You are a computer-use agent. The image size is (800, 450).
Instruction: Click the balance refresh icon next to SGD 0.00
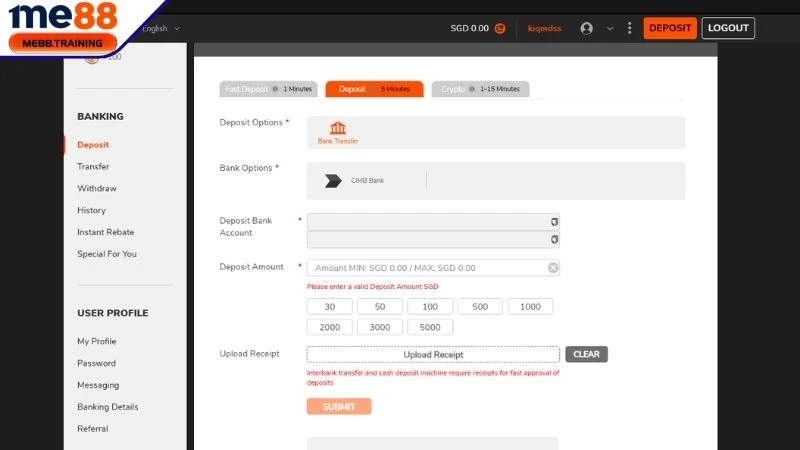coord(500,28)
